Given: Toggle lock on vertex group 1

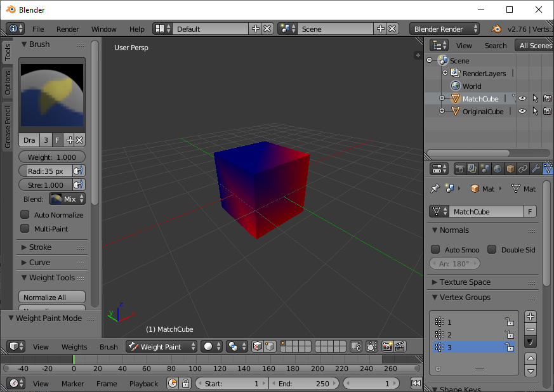Looking at the screenshot, I should 510,322.
